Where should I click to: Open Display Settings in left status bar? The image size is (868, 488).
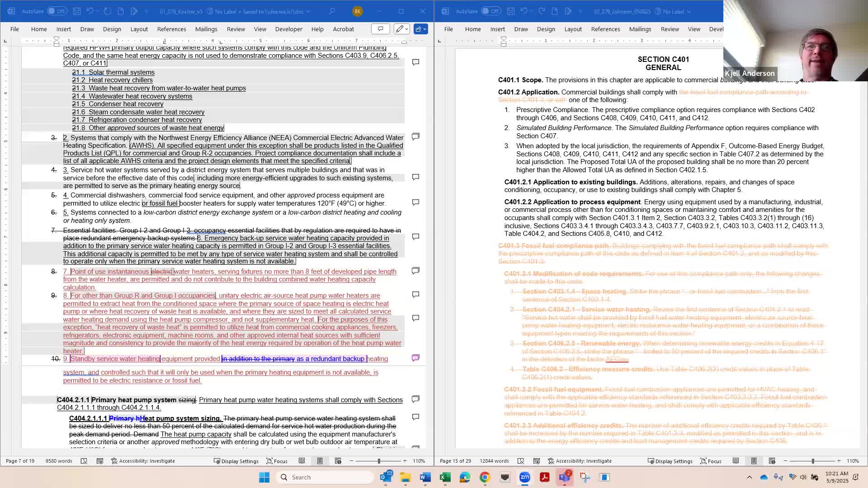click(236, 461)
